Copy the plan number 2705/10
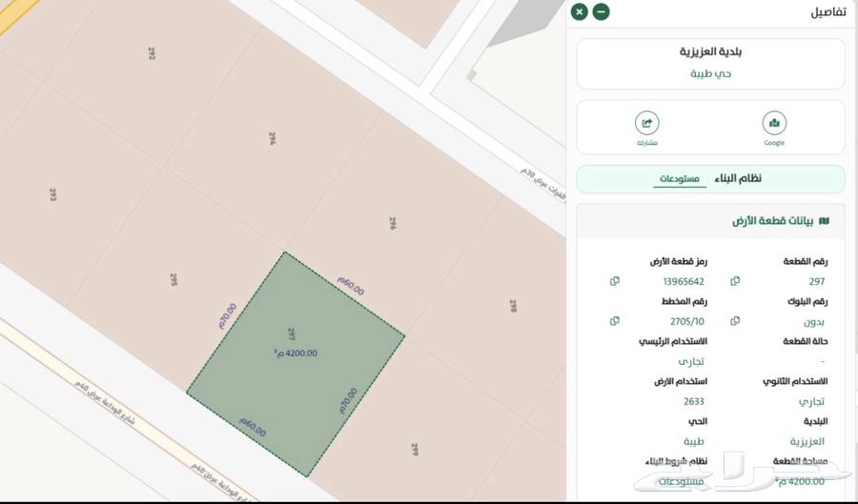Screen dimensions: 858x504 (615, 321)
